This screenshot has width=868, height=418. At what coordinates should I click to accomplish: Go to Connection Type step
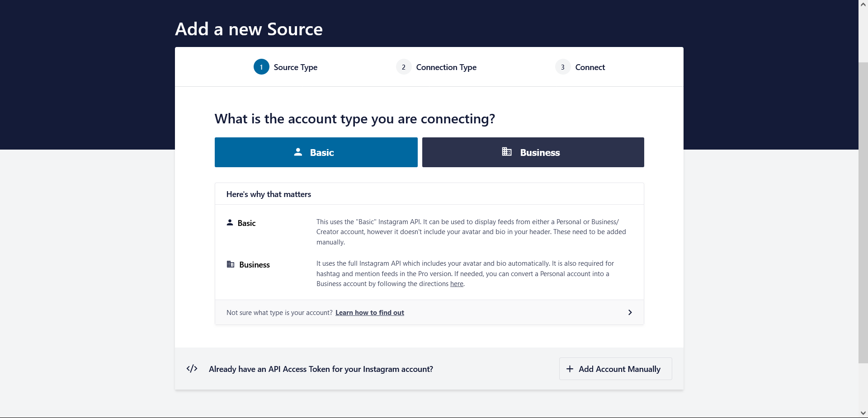tap(446, 67)
